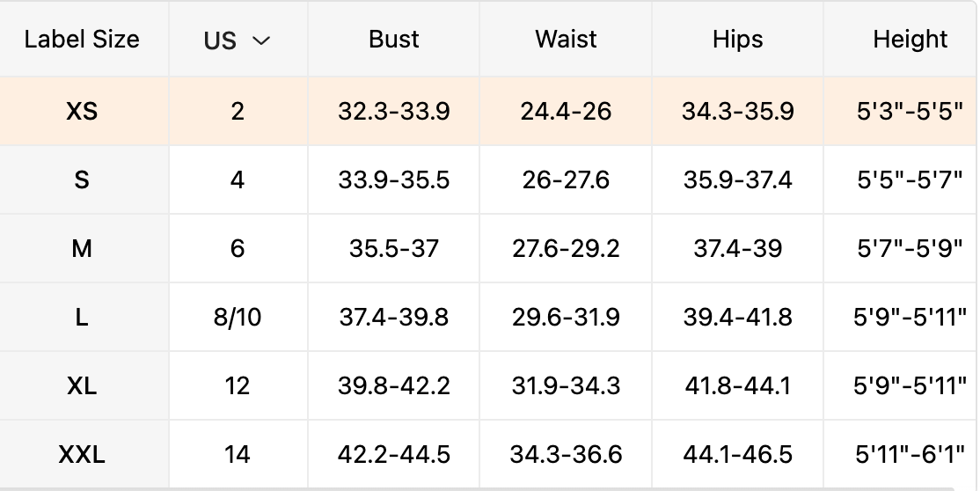Screen dimensions: 980x491
Task: Select the XXL label size cell
Action: (84, 454)
